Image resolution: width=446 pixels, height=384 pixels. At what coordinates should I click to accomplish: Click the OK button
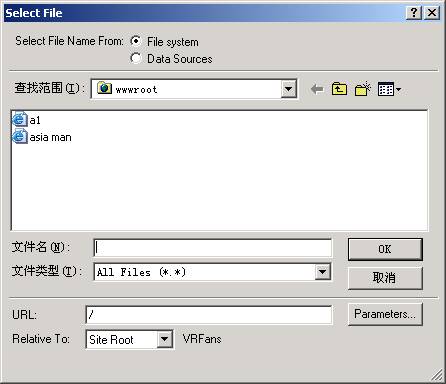(385, 249)
